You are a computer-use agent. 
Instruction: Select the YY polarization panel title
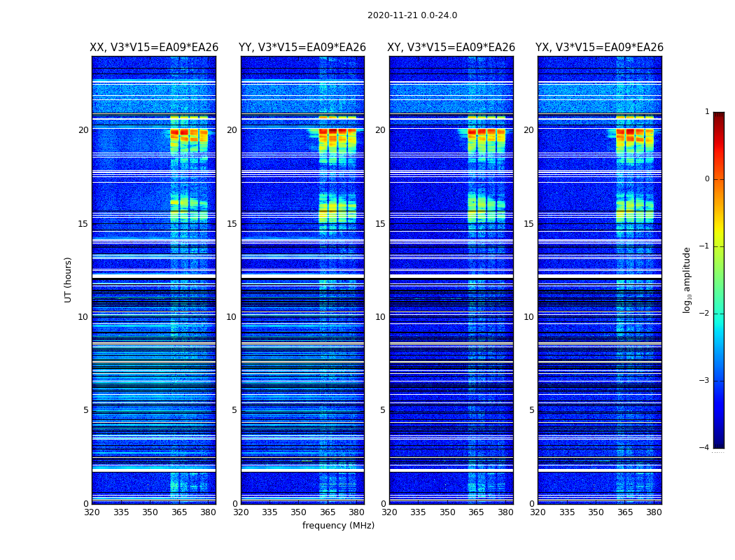tap(302, 48)
